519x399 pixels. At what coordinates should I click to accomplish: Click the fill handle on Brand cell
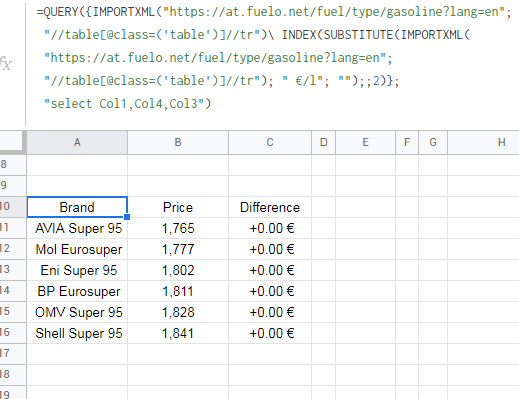(x=127, y=217)
